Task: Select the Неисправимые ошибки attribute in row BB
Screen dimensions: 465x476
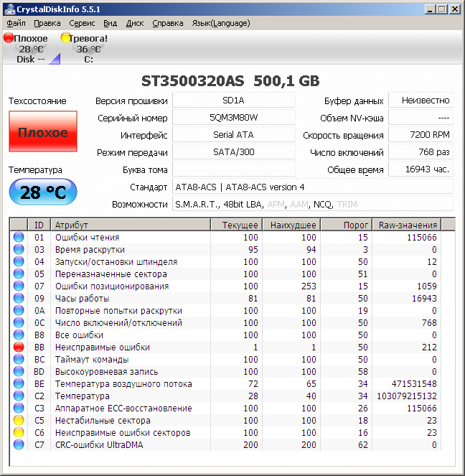Action: (x=103, y=347)
